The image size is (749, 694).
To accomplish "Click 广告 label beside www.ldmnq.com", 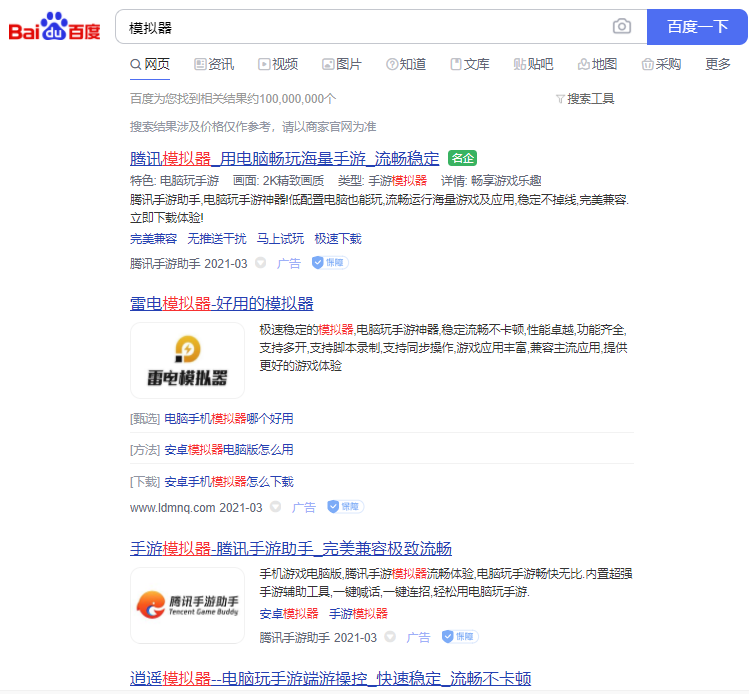I will (304, 507).
